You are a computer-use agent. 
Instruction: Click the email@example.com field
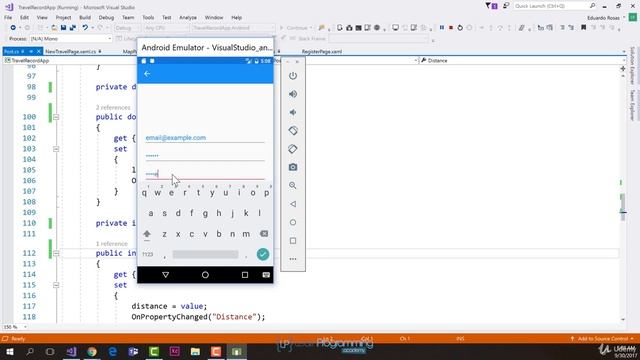click(205, 138)
